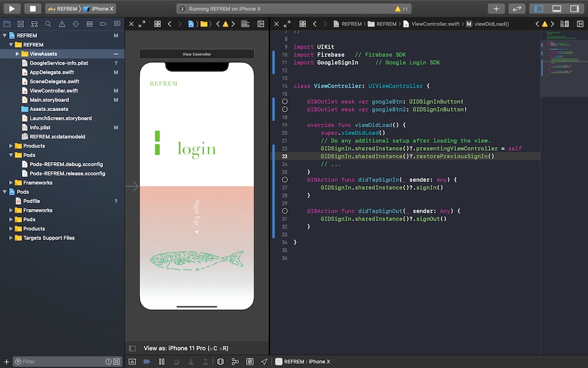Open the REFREM scheme selector
The height and width of the screenshot is (368, 588).
pos(62,8)
